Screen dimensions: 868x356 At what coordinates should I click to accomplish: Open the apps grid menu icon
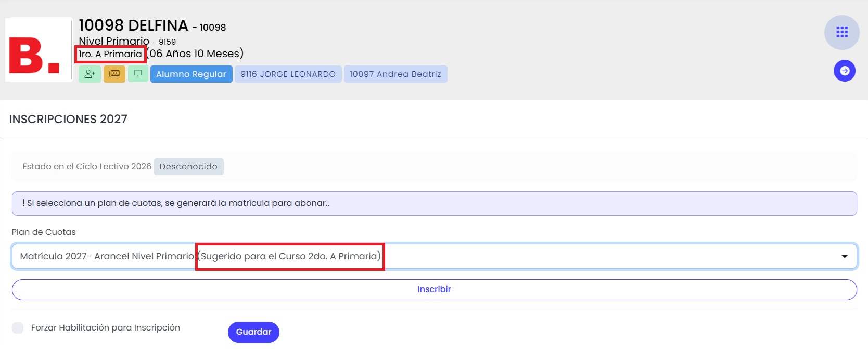coord(841,32)
